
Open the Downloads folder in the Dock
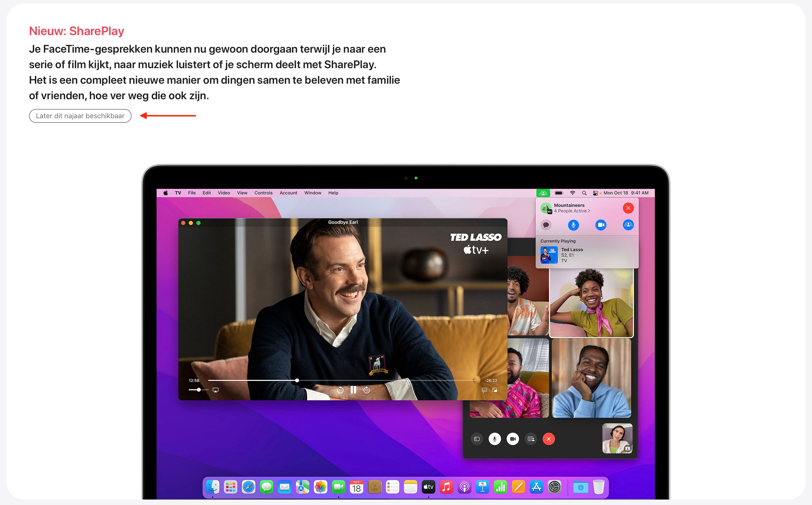[x=581, y=487]
